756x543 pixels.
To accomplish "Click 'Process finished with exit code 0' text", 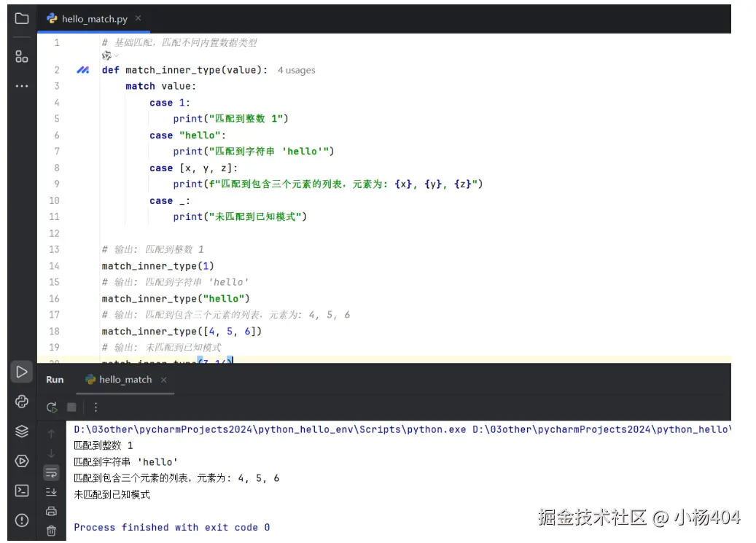I will coord(172,528).
